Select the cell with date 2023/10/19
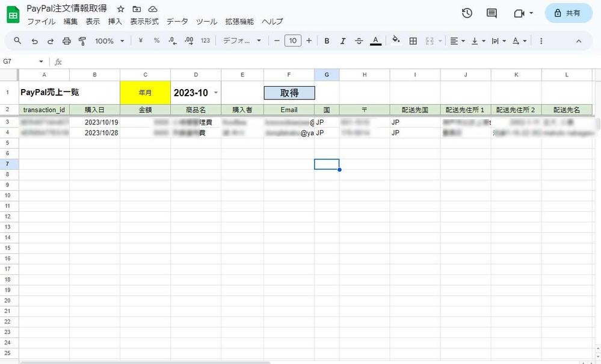 [x=94, y=122]
